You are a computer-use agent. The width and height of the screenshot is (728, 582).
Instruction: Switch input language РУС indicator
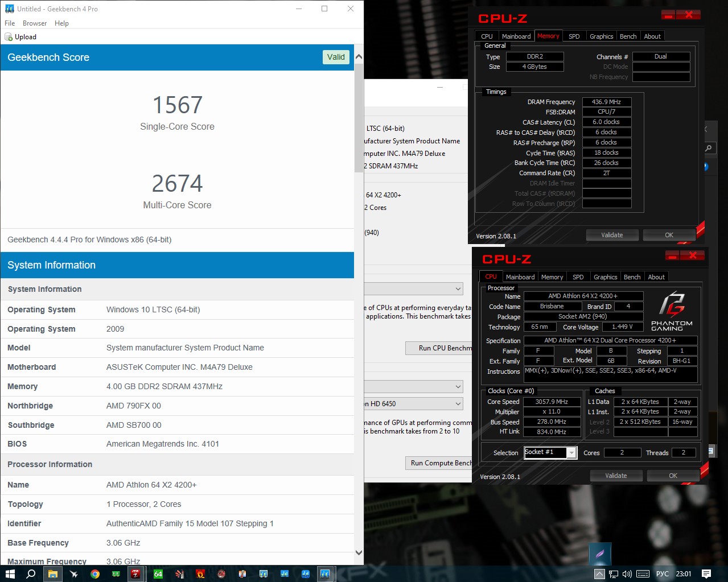point(663,573)
